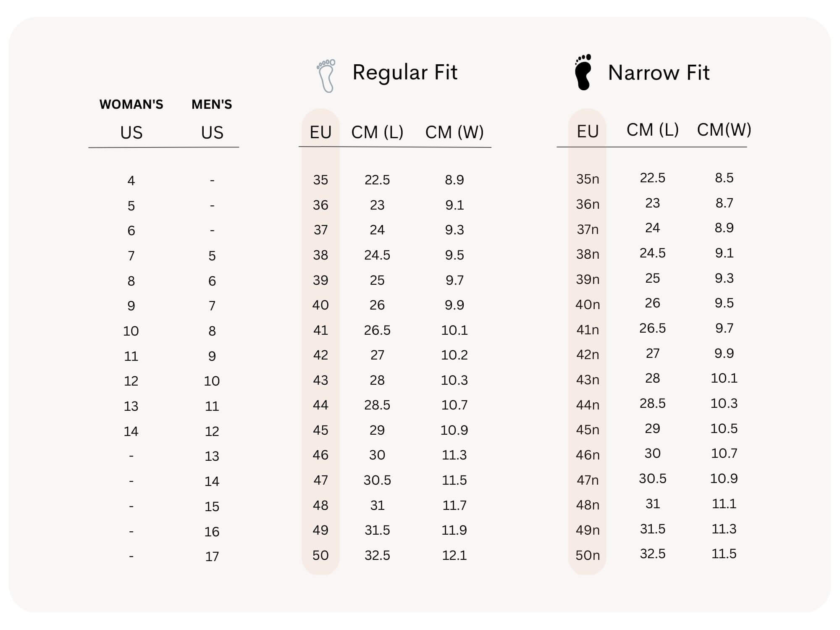Click the 12.1 width value in Regular Fit

[454, 555]
